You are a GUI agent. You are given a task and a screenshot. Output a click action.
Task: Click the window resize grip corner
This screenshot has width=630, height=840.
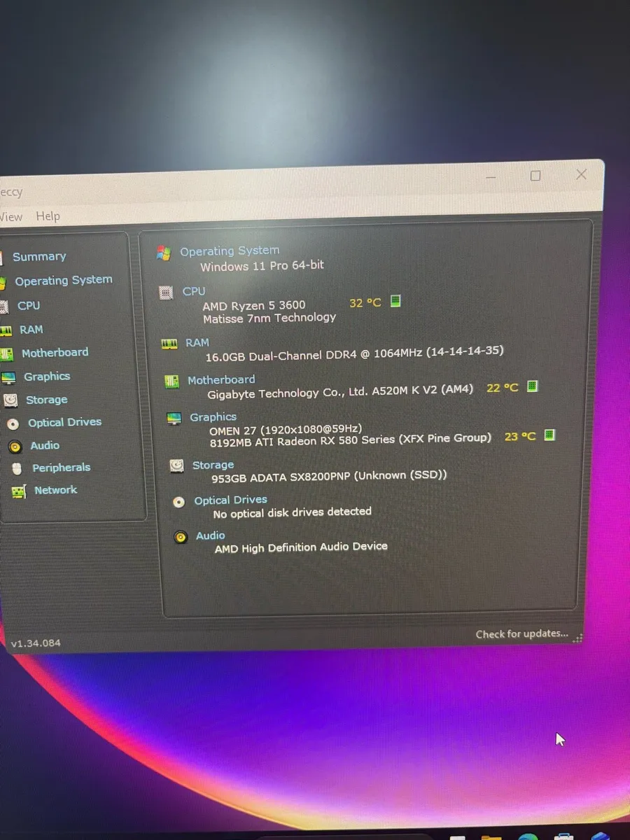click(x=578, y=638)
